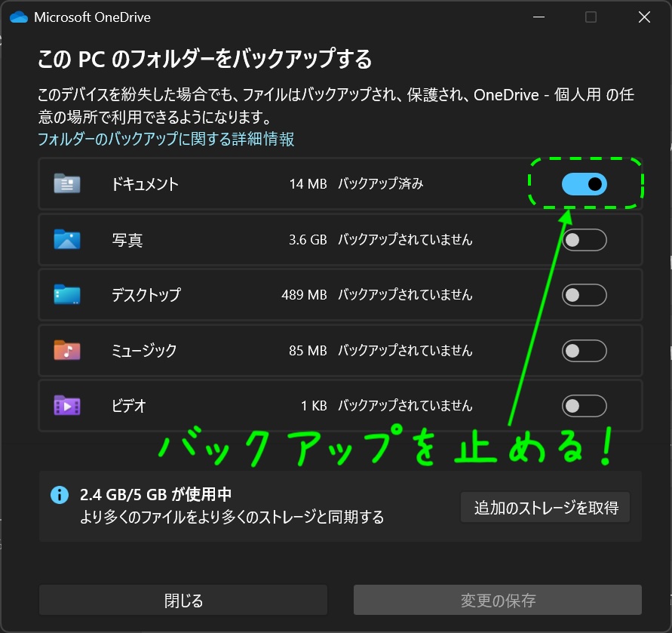
Task: Click the ドキュメント folder name
Action: [x=145, y=184]
